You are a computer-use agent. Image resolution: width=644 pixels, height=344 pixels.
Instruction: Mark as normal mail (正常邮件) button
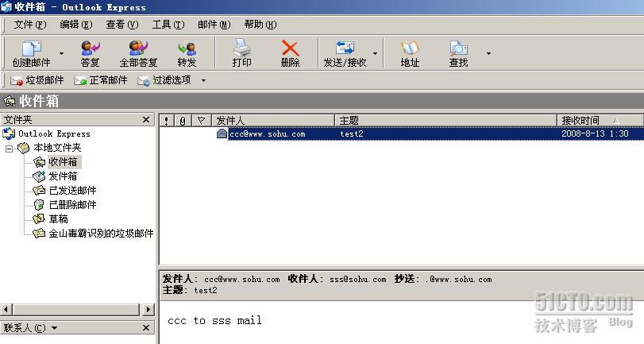coord(101,80)
